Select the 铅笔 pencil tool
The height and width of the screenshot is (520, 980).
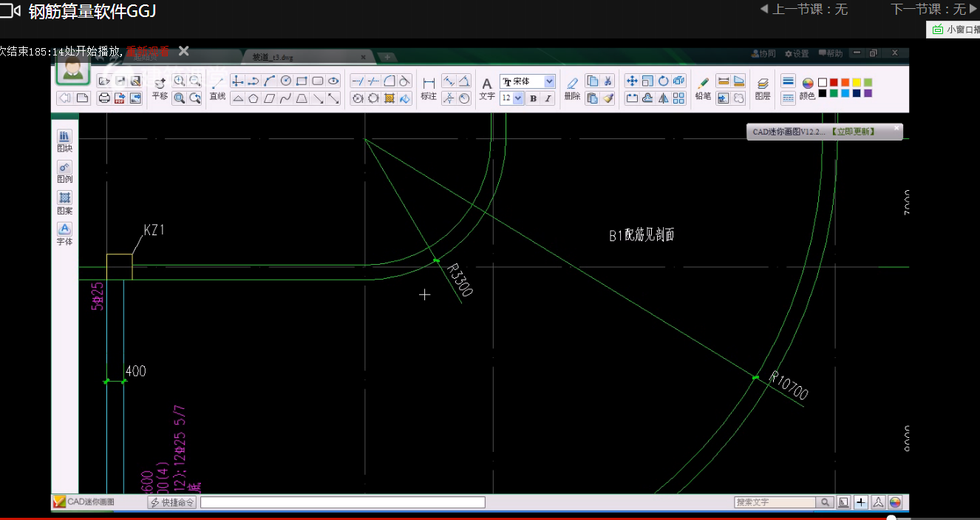click(x=703, y=87)
